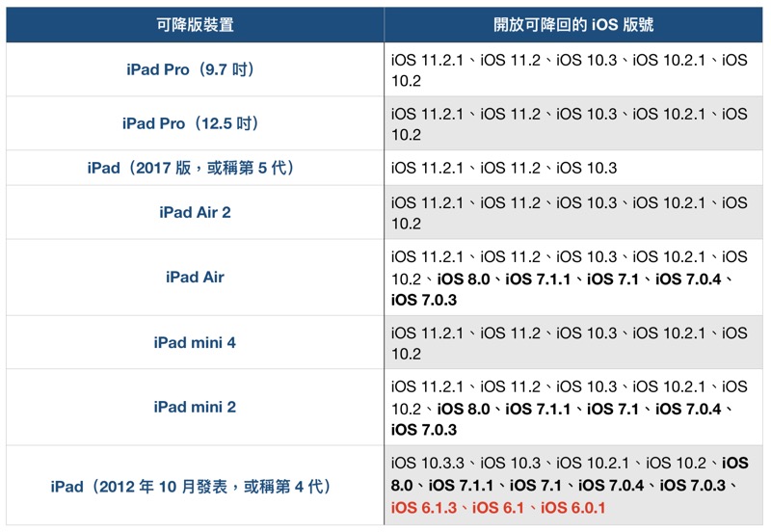Viewport: 771px width, 532px height.
Task: Click the red iOS 6.0.1 version text
Action: click(577, 508)
